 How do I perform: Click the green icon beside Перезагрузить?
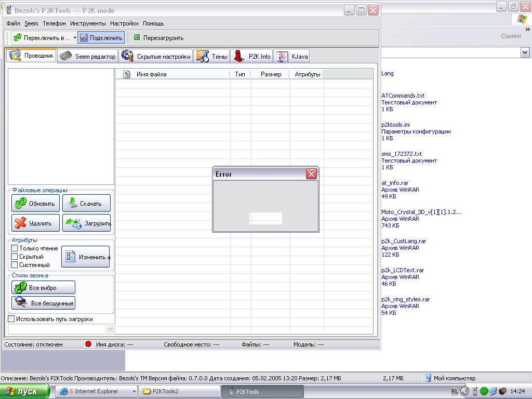coord(137,37)
